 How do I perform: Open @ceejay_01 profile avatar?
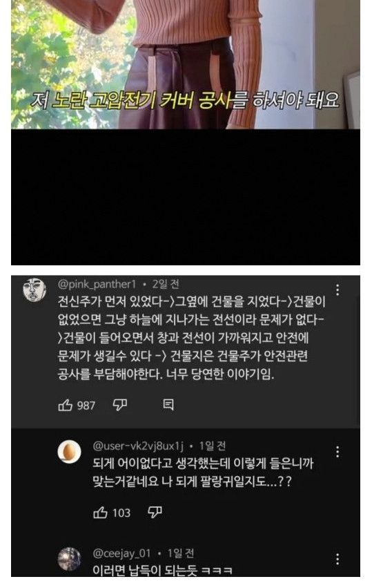[x=69, y=559]
